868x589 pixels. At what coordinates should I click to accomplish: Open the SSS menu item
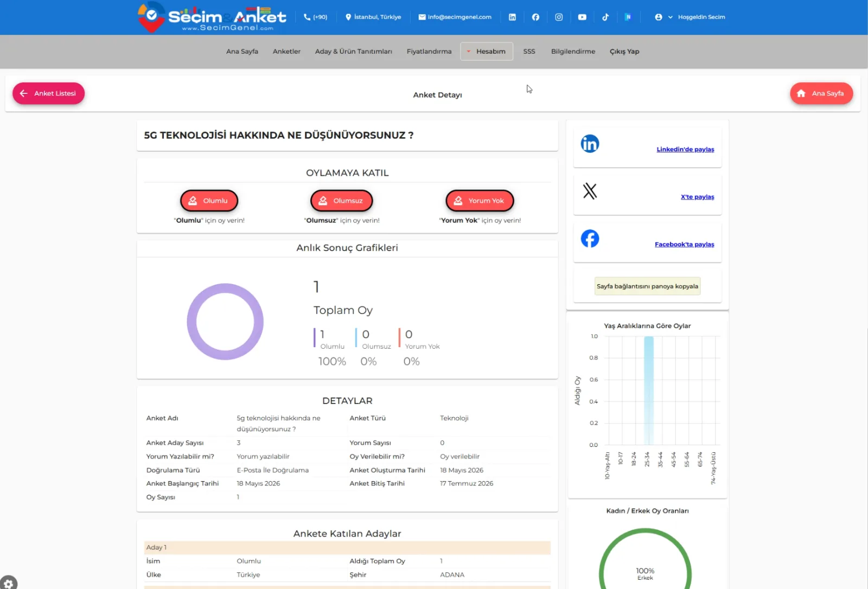click(x=529, y=52)
